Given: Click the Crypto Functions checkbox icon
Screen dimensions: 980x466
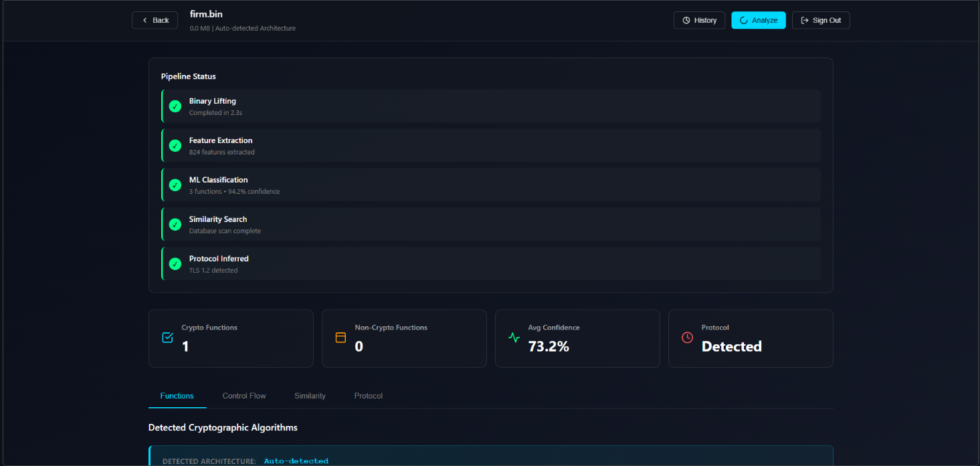Looking at the screenshot, I should click(x=168, y=338).
